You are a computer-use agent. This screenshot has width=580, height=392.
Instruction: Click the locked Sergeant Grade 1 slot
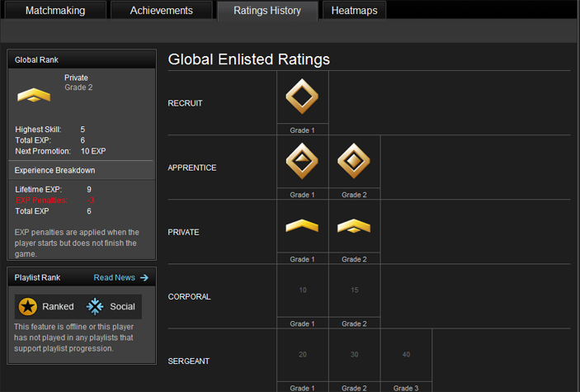(303, 355)
